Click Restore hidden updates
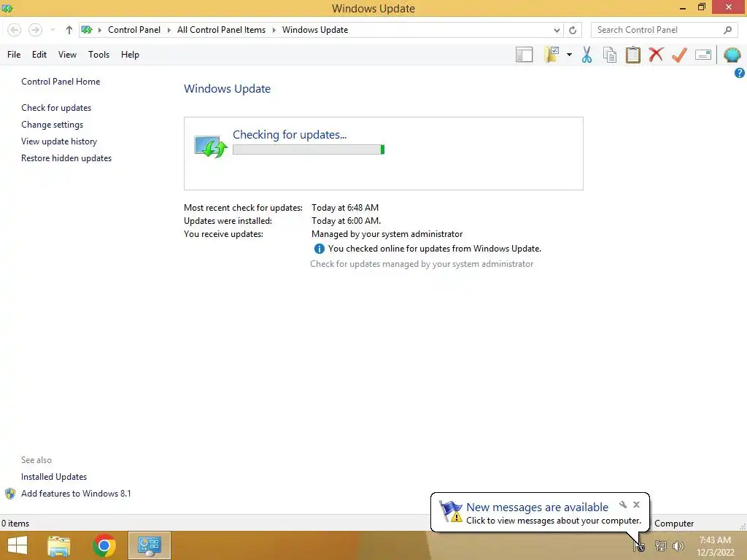Screen dimensions: 747x560 coord(66,157)
